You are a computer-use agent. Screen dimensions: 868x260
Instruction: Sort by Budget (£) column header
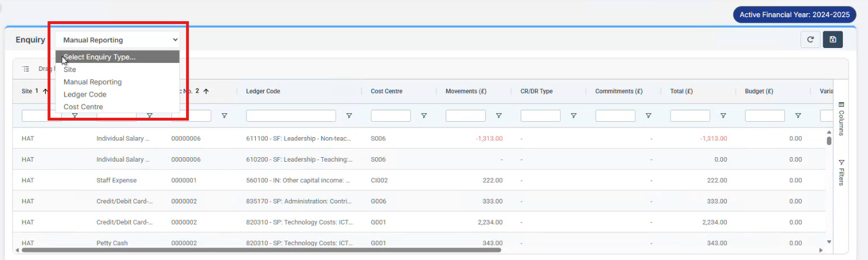tap(759, 91)
